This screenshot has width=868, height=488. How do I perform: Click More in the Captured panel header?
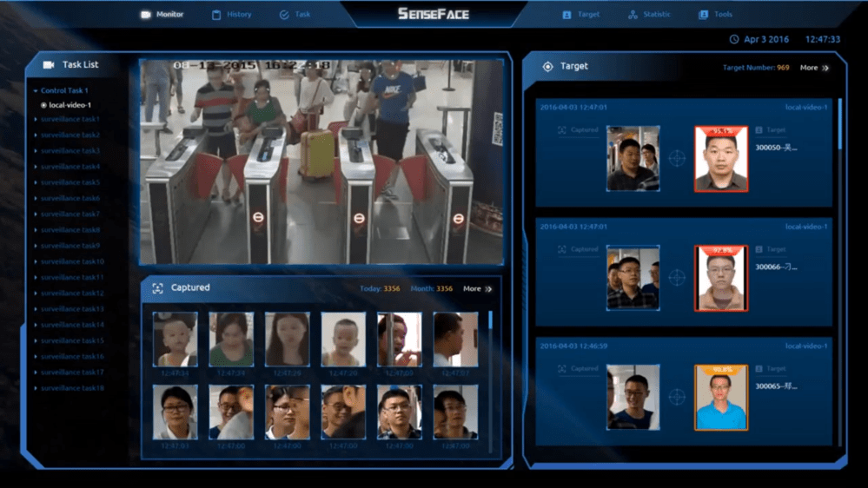(477, 288)
